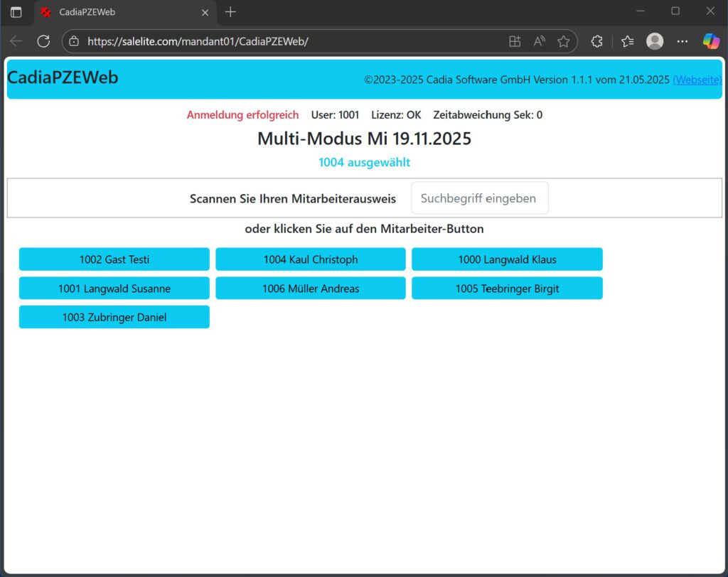Select employee 1002 Gast Testi

click(114, 259)
